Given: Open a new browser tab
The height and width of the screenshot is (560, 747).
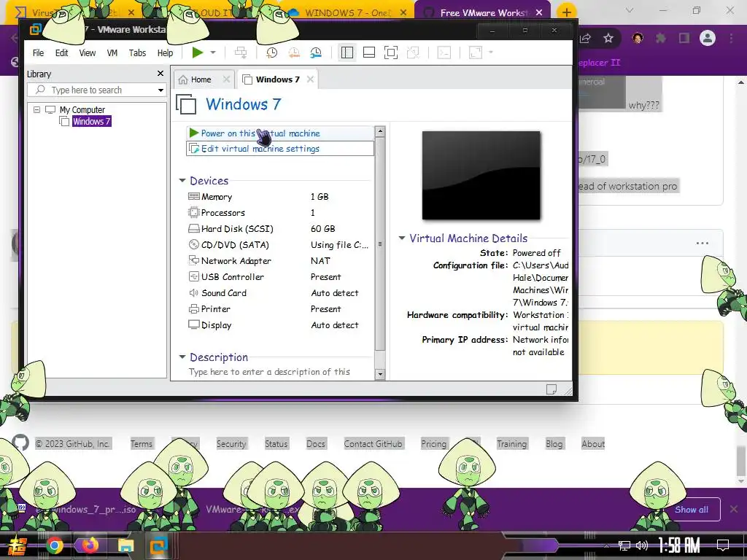Looking at the screenshot, I should (x=566, y=12).
